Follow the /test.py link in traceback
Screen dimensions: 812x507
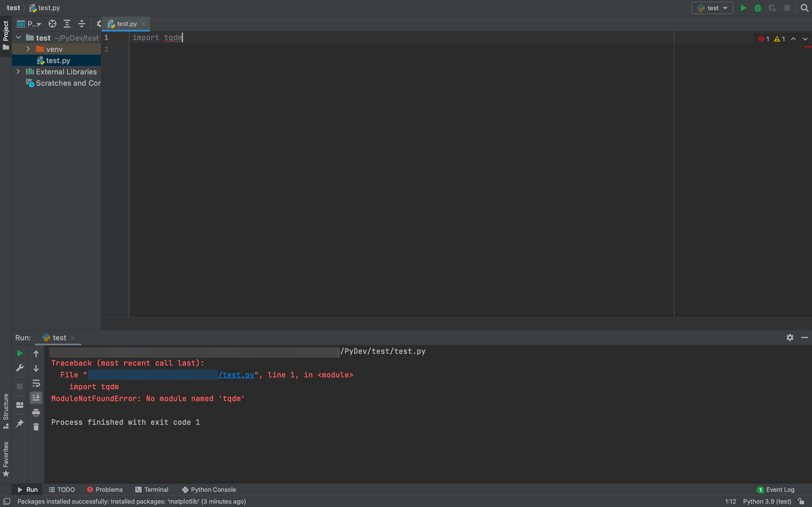[x=236, y=375]
